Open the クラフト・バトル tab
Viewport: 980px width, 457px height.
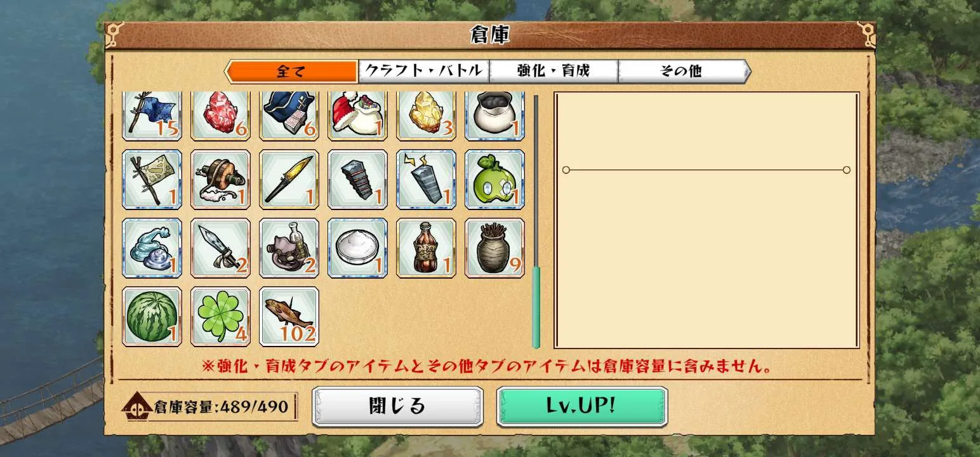tap(424, 71)
